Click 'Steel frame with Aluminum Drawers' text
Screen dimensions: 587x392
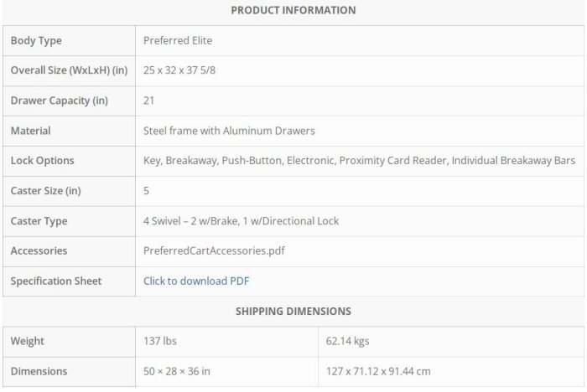[x=229, y=131]
